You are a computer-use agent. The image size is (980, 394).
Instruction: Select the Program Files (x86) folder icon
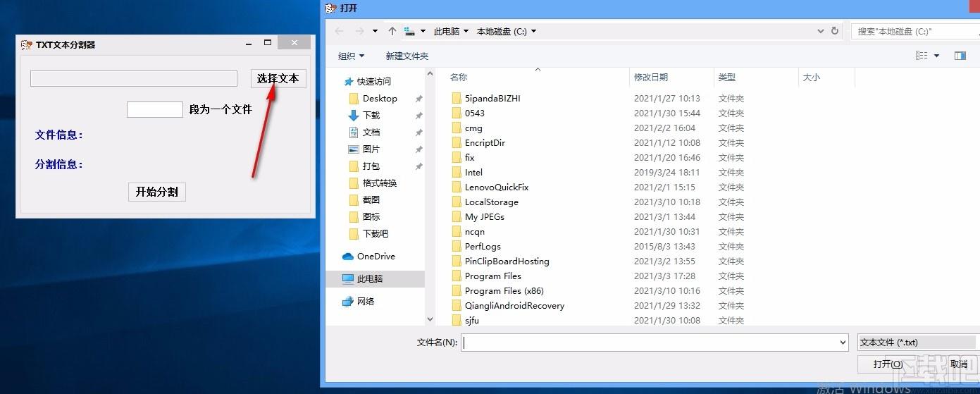tap(456, 290)
